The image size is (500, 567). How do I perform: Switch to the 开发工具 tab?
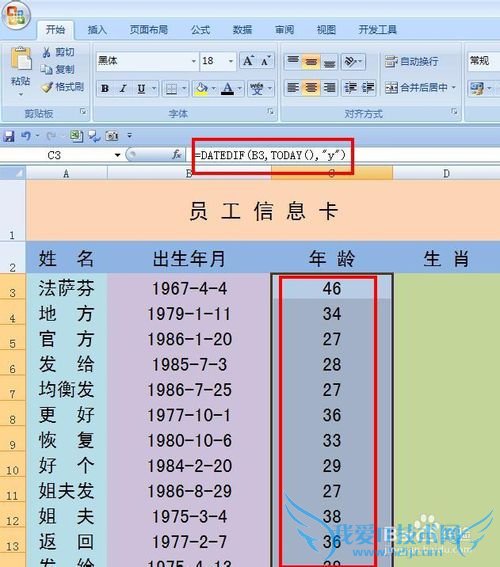(377, 29)
